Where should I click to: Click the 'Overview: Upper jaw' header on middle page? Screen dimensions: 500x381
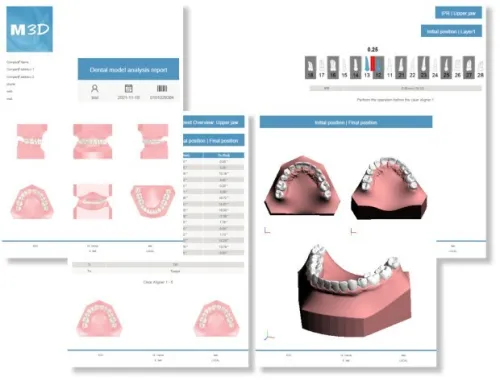tap(214, 122)
